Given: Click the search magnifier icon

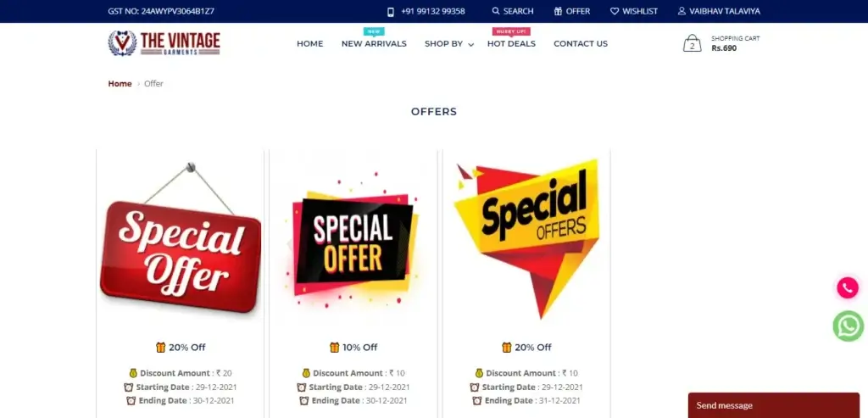Looking at the screenshot, I should [x=495, y=11].
